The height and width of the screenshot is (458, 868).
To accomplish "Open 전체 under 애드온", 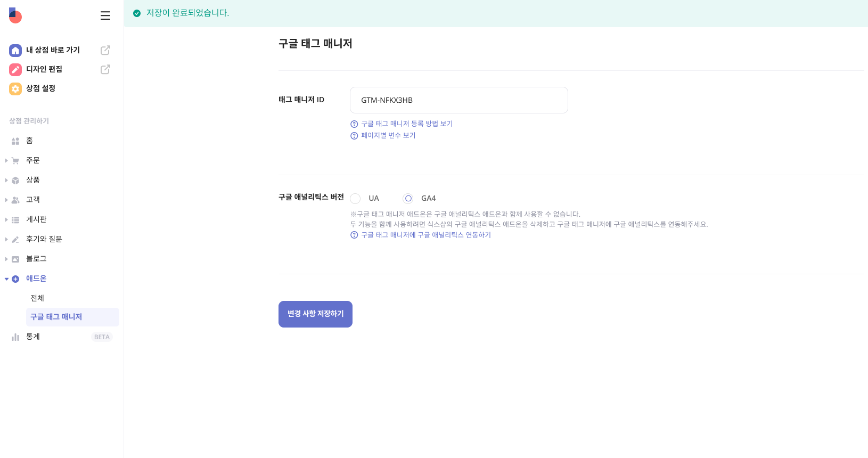I will tap(37, 298).
